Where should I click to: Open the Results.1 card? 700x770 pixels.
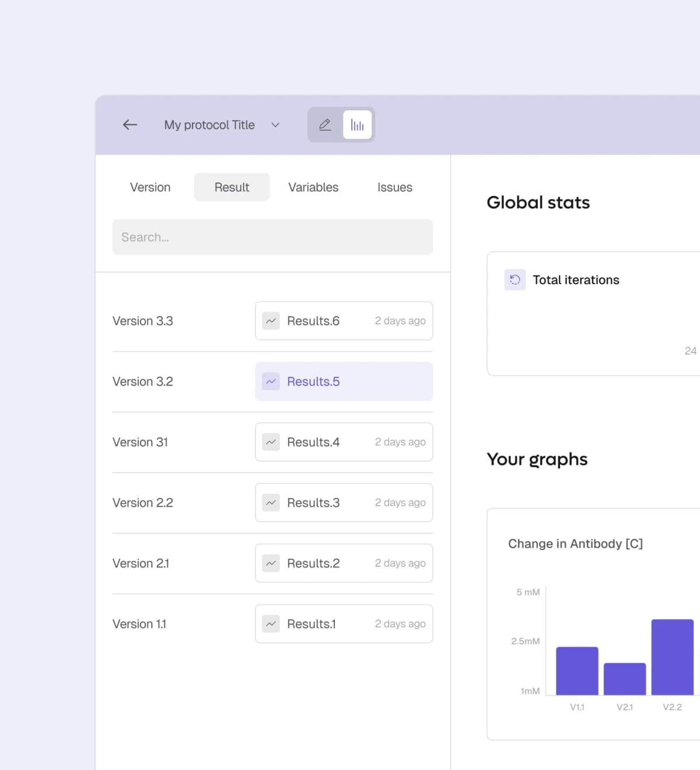coord(344,624)
